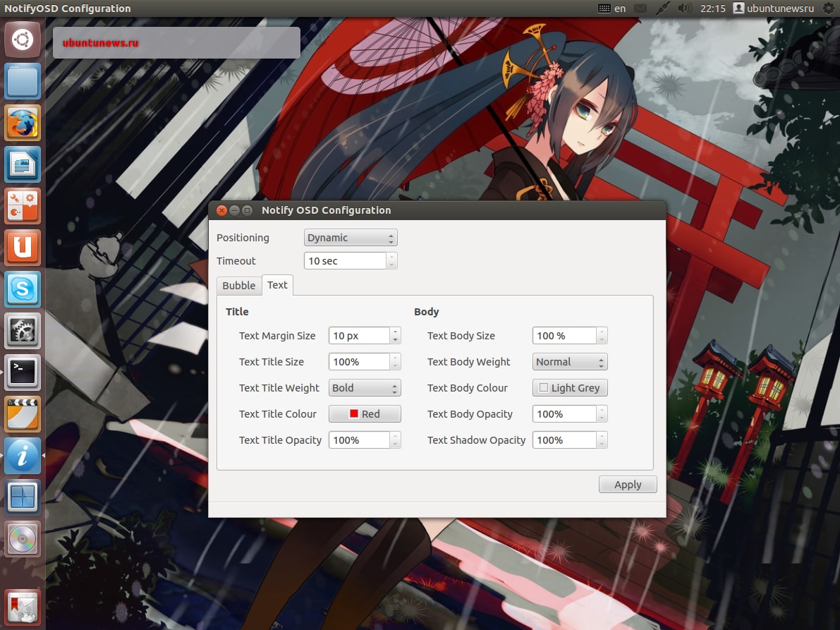This screenshot has height=630, width=840.
Task: Select the Text tab
Action: (x=277, y=285)
